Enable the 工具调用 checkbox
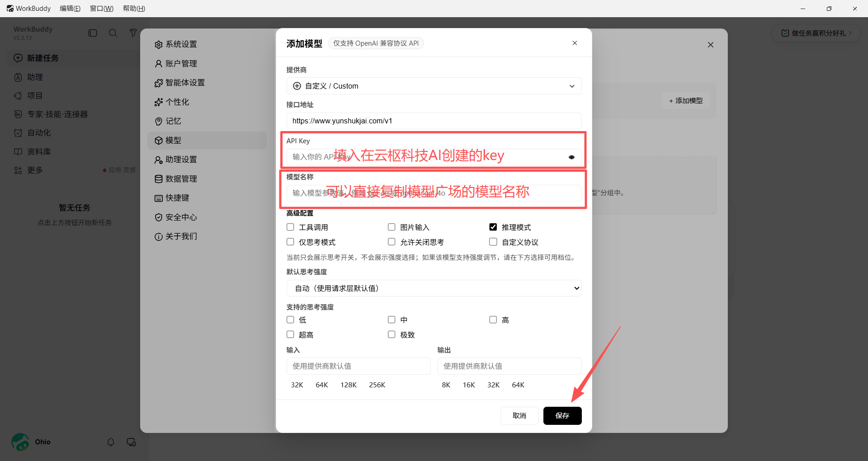Viewport: 868px width, 461px height. point(290,227)
